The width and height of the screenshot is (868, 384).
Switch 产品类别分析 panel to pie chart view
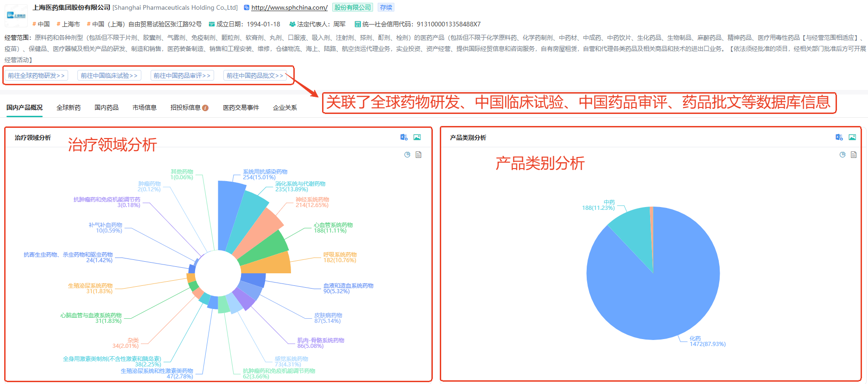(x=843, y=155)
